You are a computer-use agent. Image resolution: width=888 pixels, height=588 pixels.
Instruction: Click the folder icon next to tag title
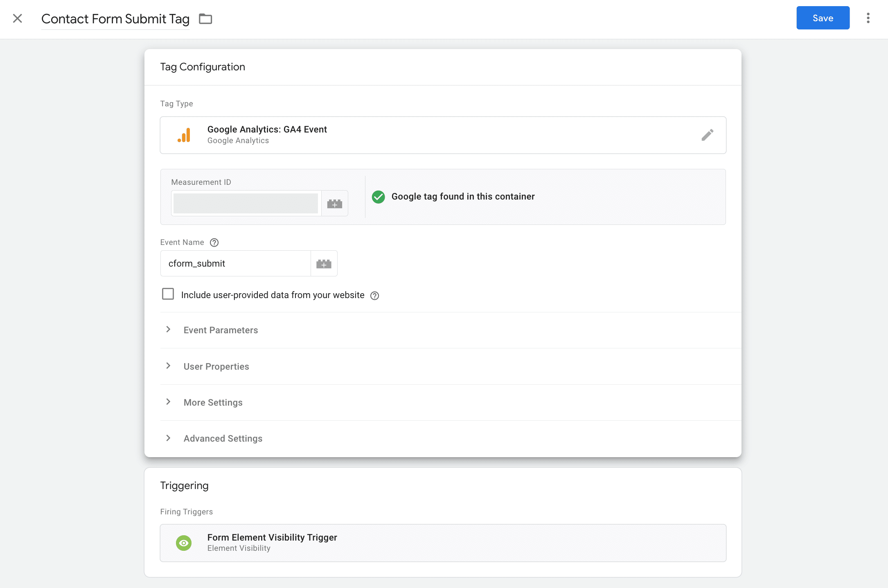[x=205, y=18]
